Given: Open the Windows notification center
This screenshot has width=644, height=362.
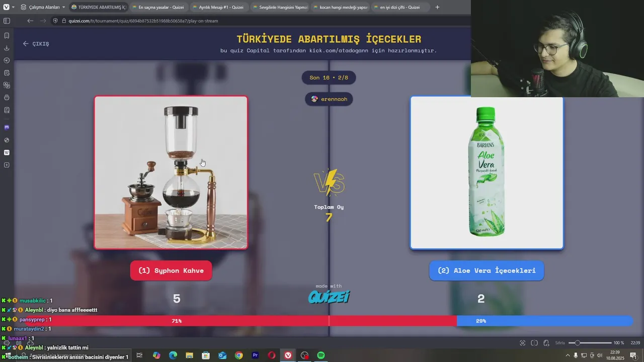Looking at the screenshot, I should point(633,355).
